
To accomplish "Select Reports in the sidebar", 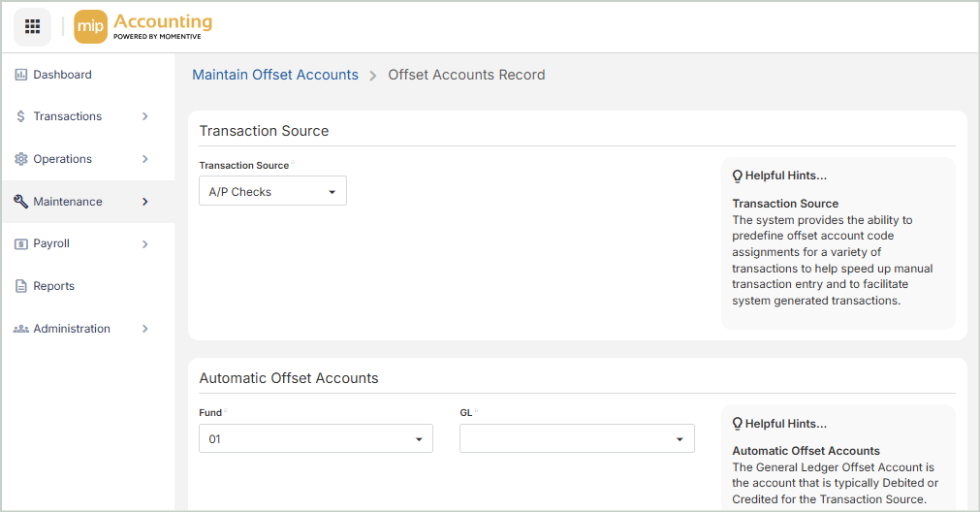I will 54,286.
